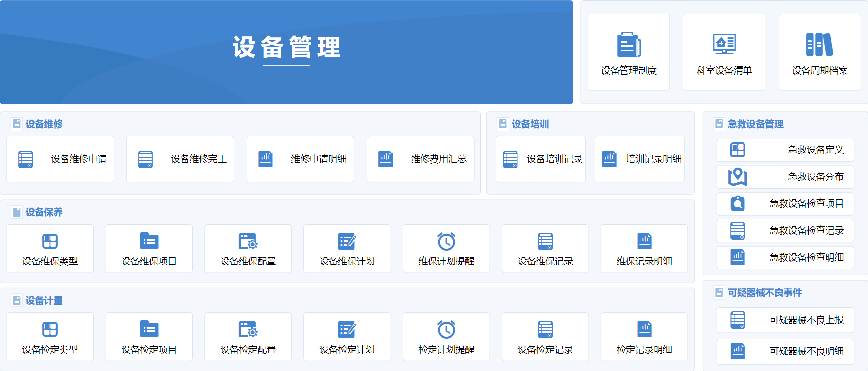Click the 急救设备检查项目 search icon
868x371 pixels.
pos(738,203)
